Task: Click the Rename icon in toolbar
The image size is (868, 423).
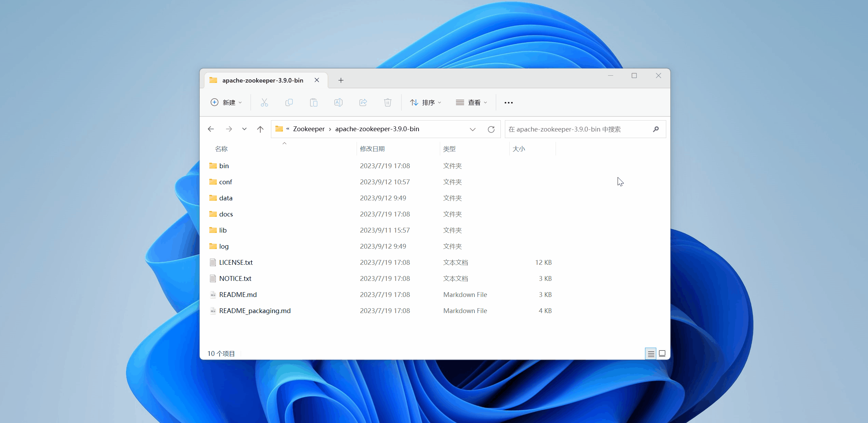Action: tap(338, 102)
